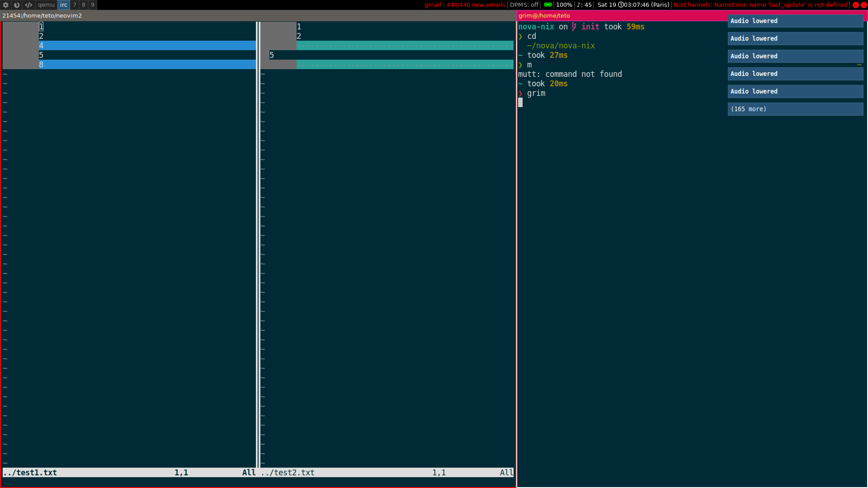Click the clock icon beside the Paris time
868x488 pixels.
620,5
